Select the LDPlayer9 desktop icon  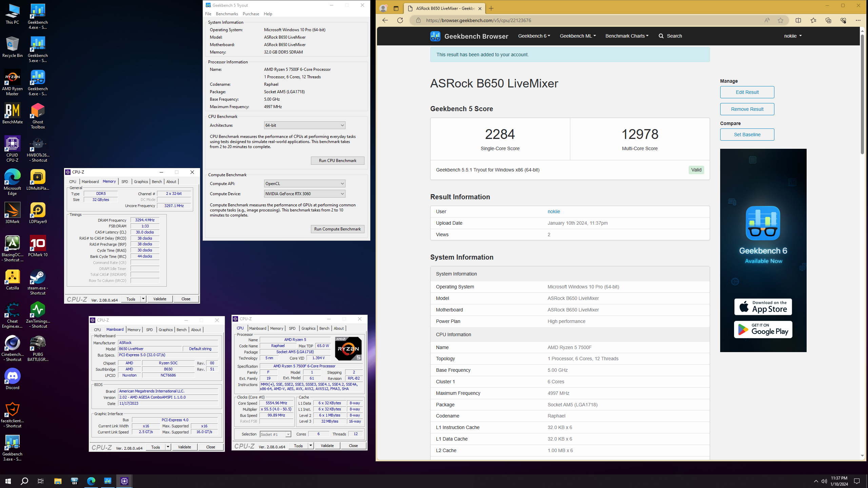tap(38, 213)
